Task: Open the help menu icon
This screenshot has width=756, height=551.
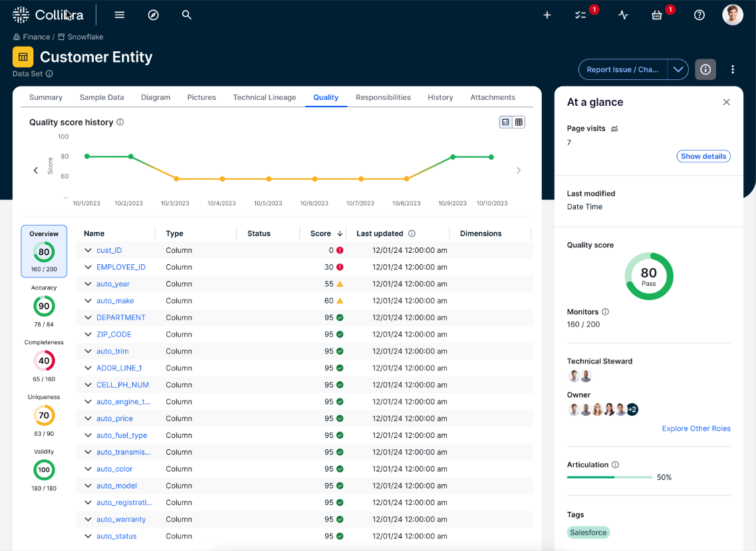Action: 699,15
